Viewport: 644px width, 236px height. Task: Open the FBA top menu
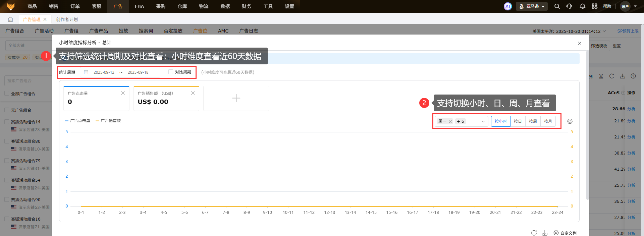140,6
